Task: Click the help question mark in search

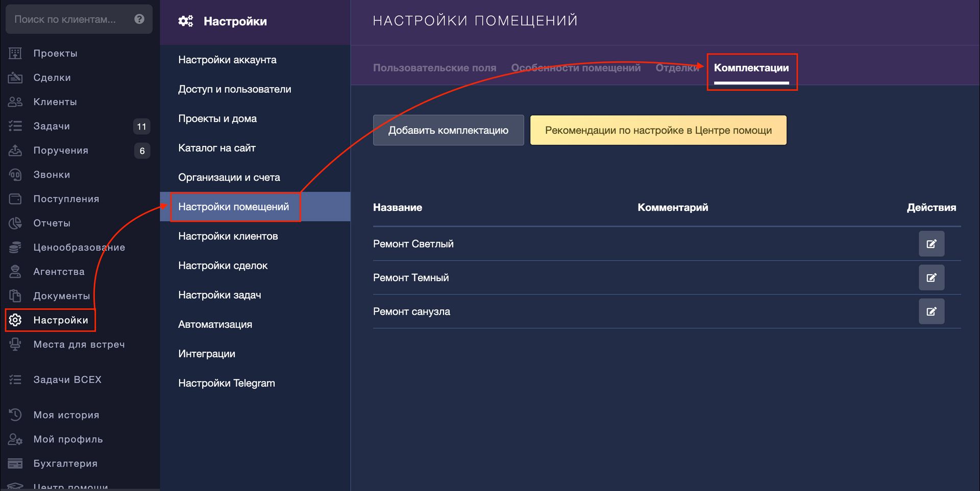Action: (139, 19)
